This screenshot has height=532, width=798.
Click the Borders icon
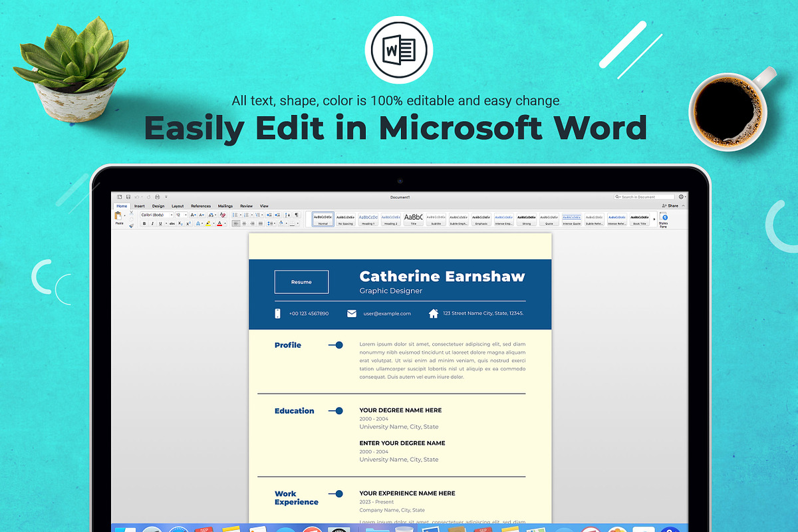[291, 223]
